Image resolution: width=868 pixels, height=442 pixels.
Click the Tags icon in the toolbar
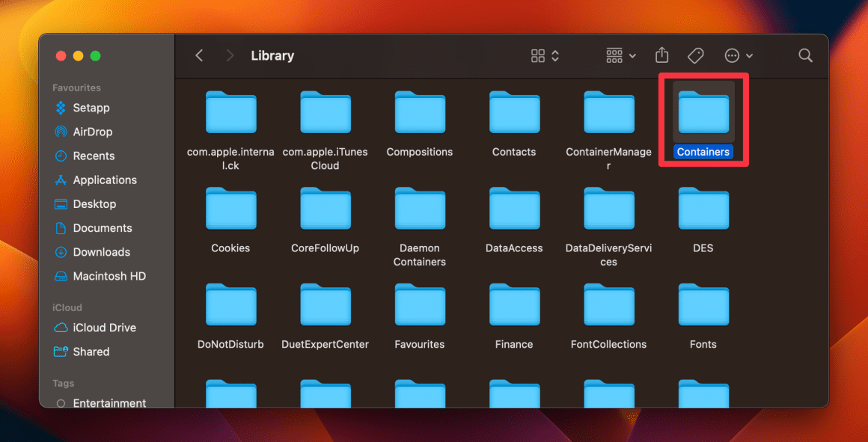695,55
